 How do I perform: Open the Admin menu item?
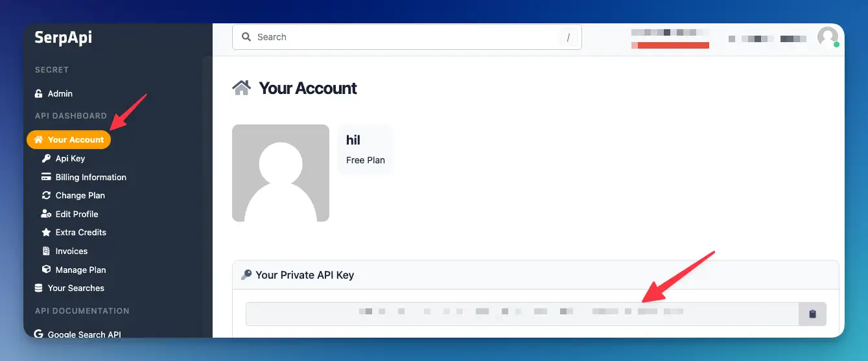[x=60, y=93]
